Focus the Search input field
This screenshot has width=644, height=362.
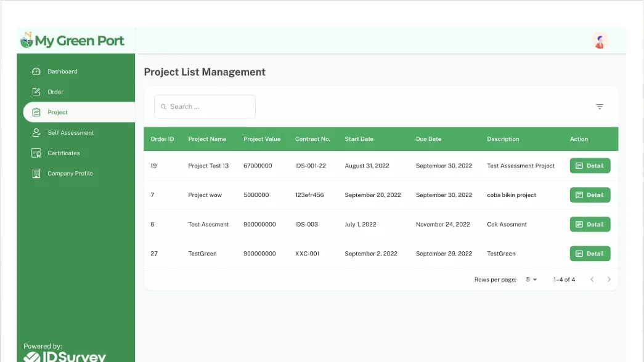point(205,107)
